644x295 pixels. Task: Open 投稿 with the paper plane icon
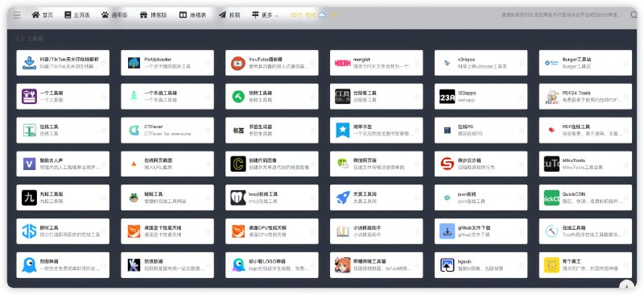(229, 15)
